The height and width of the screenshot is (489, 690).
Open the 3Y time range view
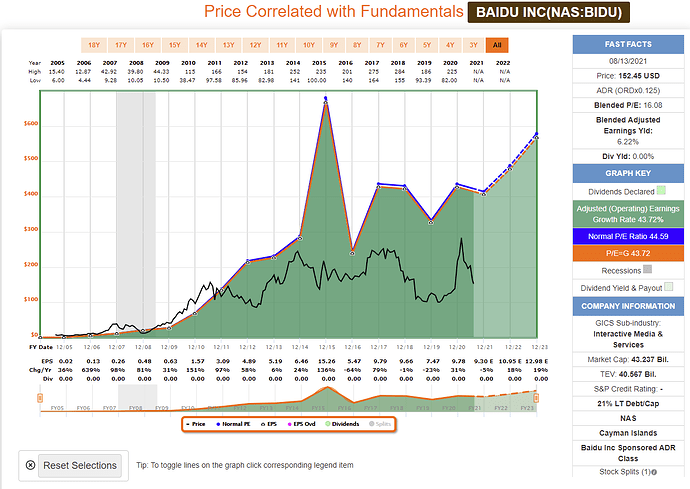pyautogui.click(x=473, y=45)
